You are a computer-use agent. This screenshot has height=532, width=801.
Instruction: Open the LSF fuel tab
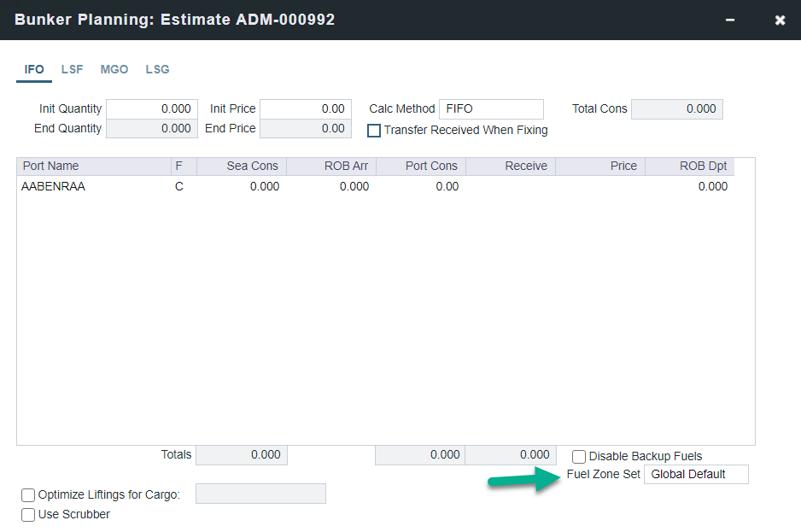click(73, 69)
